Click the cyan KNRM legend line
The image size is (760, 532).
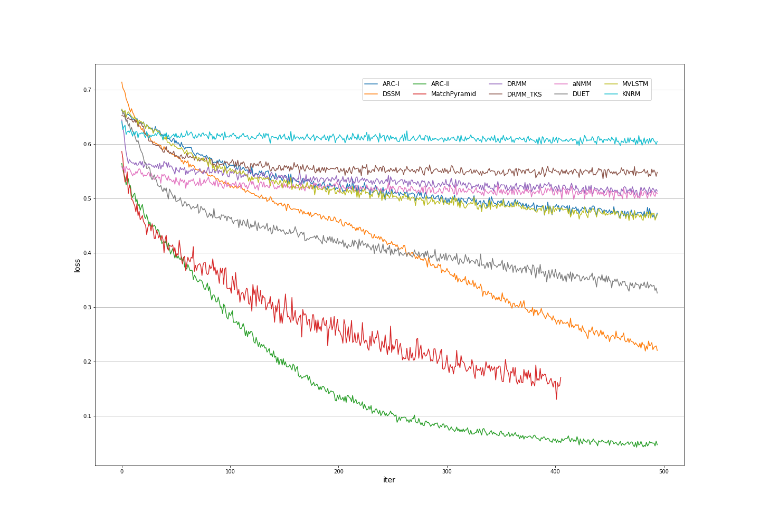611,94
